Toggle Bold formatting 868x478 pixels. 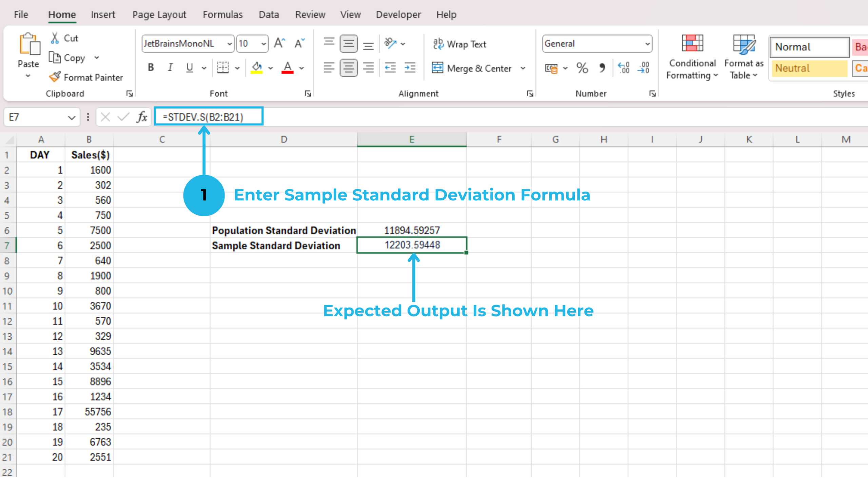pos(151,68)
